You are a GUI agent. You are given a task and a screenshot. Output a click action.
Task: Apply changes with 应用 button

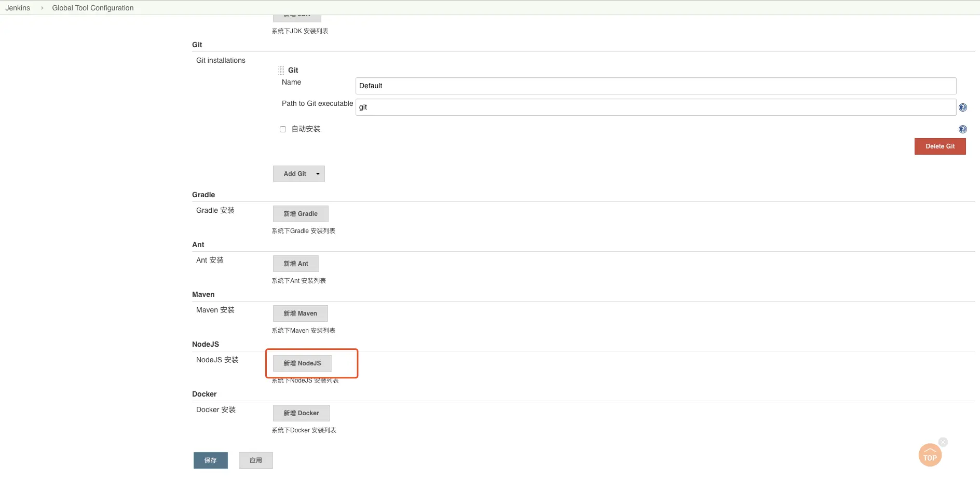point(255,460)
